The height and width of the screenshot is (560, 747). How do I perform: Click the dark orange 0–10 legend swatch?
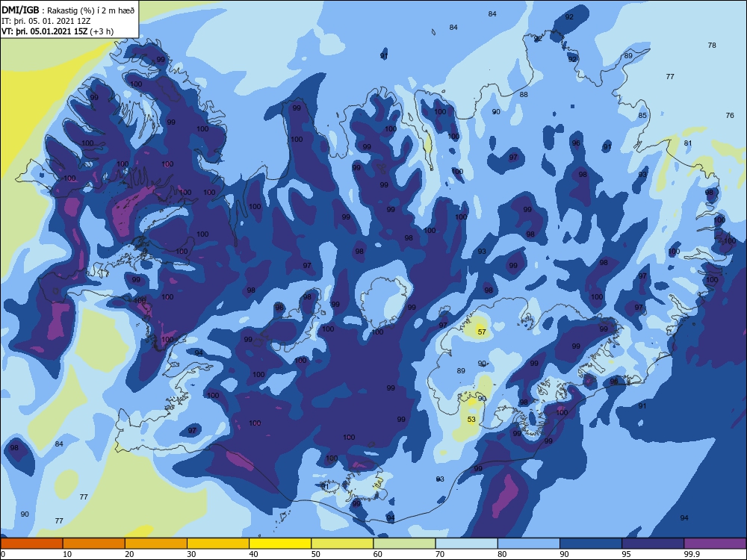(31, 544)
